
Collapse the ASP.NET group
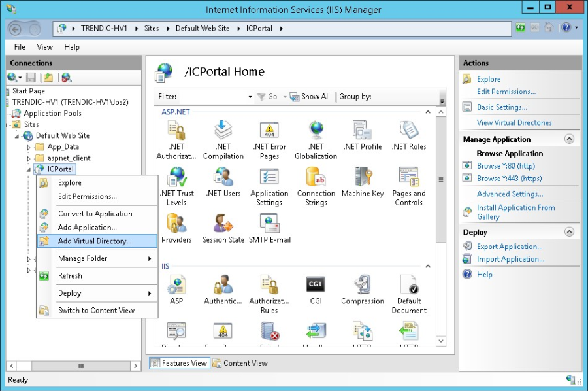(x=428, y=112)
